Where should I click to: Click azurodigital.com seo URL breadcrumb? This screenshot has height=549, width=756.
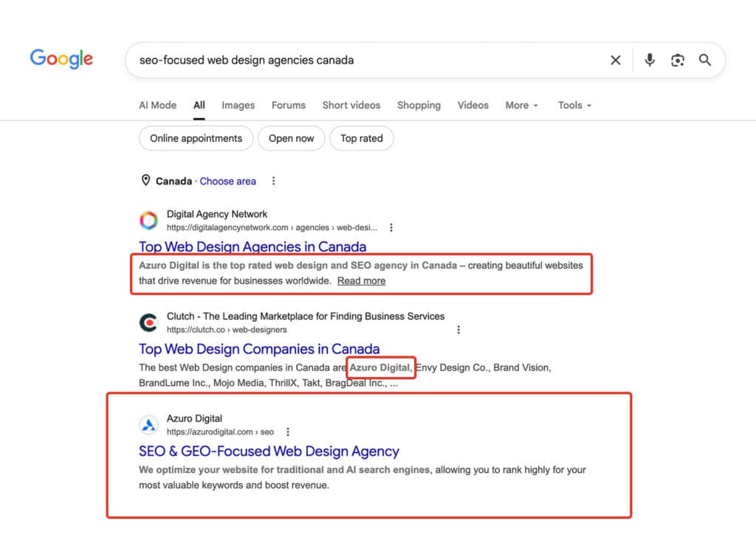[220, 432]
